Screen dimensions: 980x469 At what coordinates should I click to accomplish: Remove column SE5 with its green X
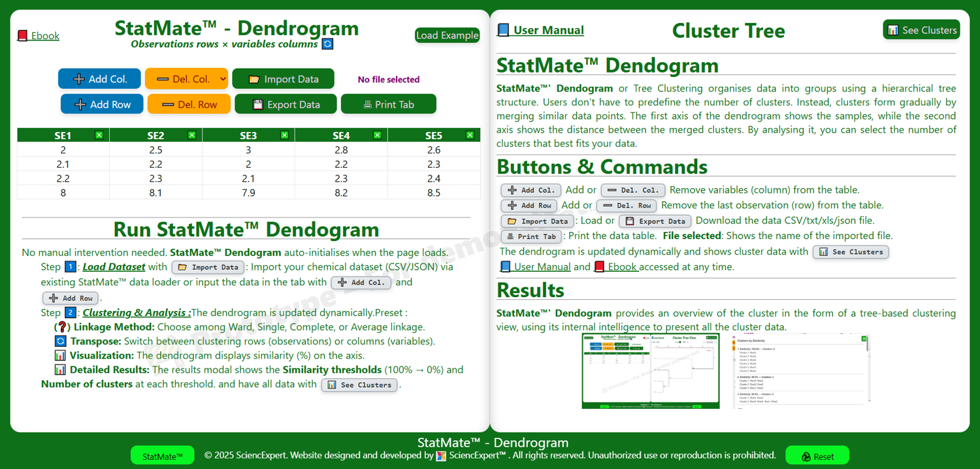[470, 135]
